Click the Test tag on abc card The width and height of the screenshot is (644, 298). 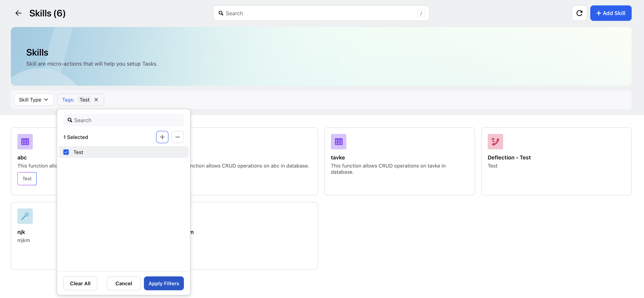[27, 179]
